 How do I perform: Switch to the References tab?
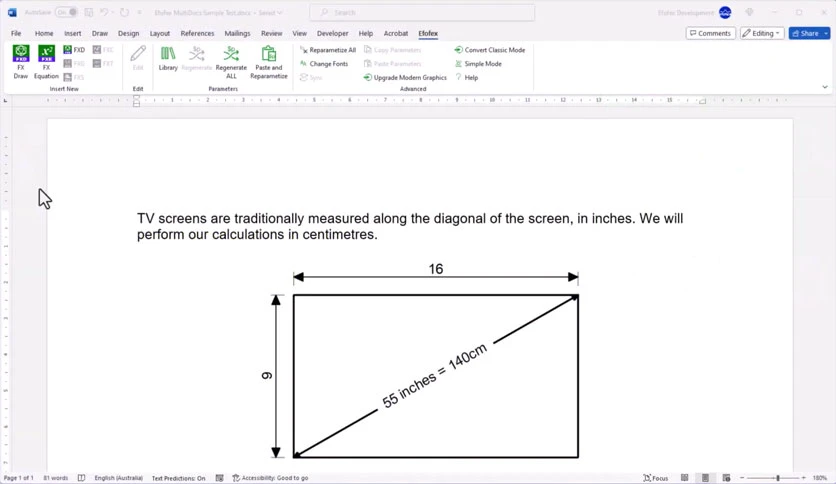[197, 33]
